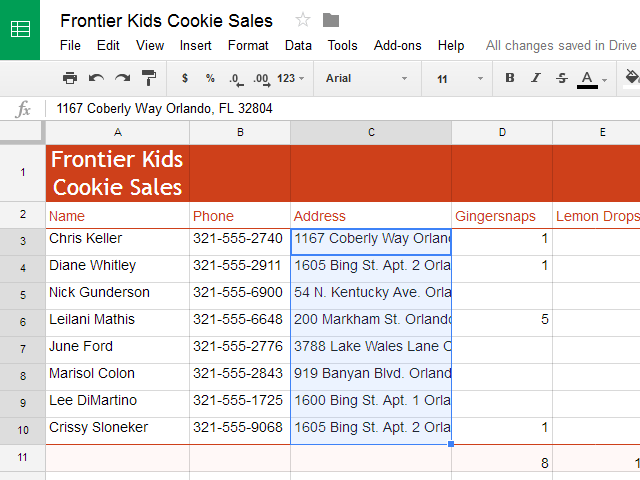The width and height of the screenshot is (640, 480).
Task: Toggle italic formatting
Action: [535, 78]
